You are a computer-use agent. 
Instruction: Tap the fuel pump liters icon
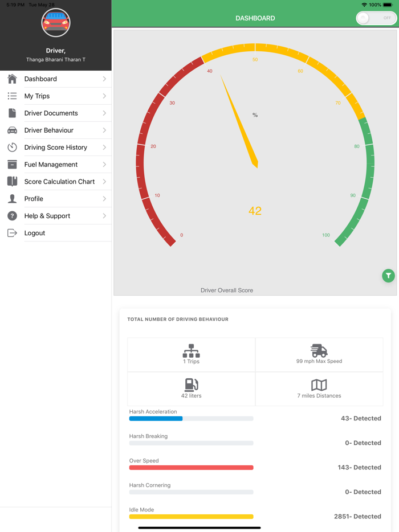click(x=191, y=384)
